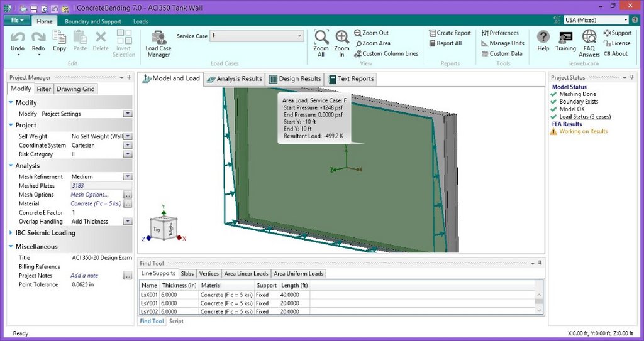Open the Help documentation
The image size is (644, 341).
coord(543,41)
